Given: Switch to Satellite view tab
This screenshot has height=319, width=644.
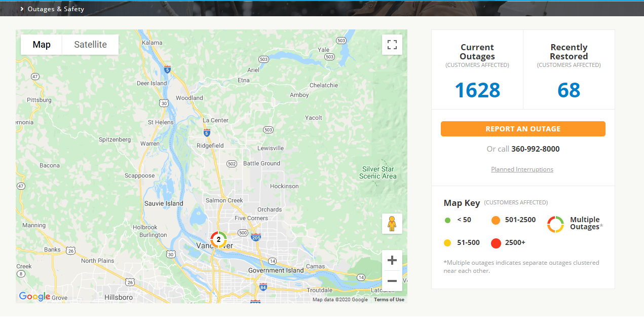Looking at the screenshot, I should [90, 45].
